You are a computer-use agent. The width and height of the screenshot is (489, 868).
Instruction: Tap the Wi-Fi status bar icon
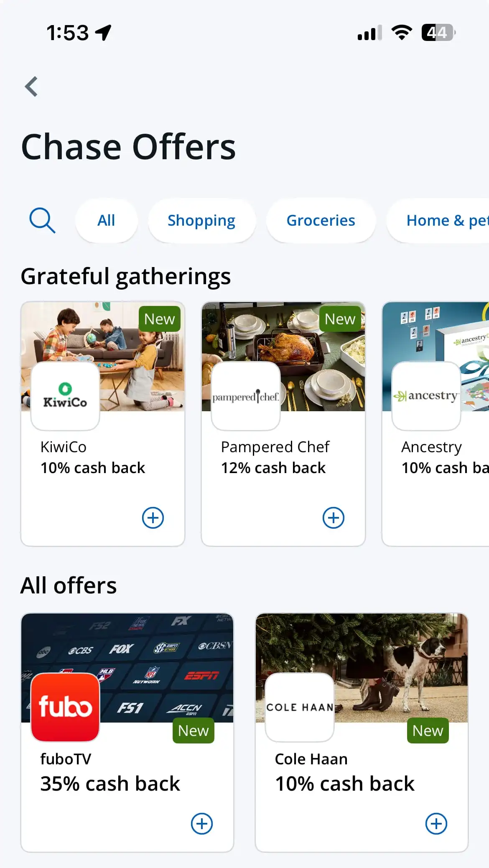point(402,33)
